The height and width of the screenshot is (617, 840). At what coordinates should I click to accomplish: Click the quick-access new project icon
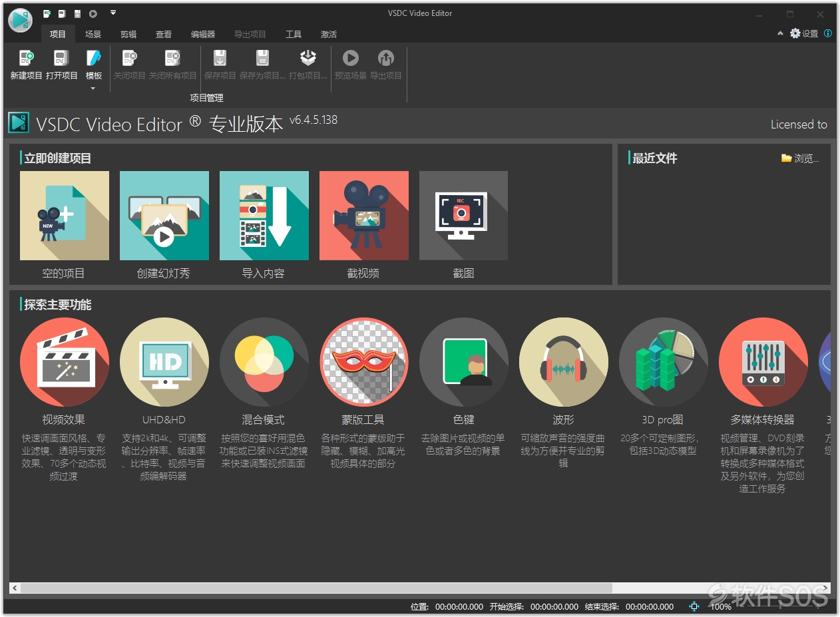click(47, 13)
